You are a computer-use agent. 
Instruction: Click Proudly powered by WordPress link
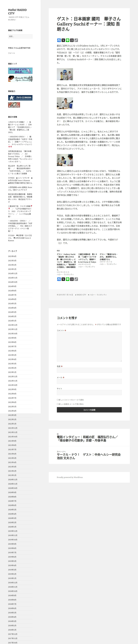click(70, 477)
